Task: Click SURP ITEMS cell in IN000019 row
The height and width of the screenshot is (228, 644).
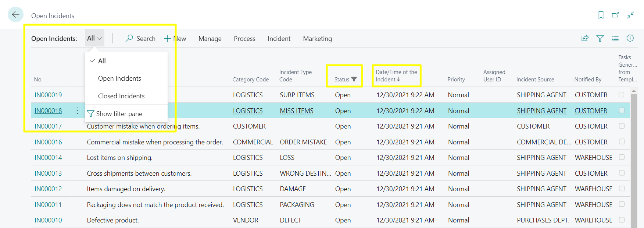Action: click(297, 95)
